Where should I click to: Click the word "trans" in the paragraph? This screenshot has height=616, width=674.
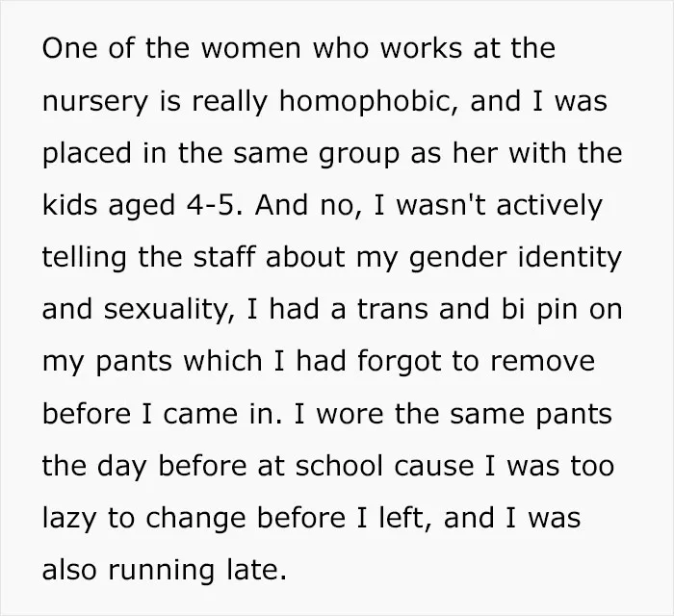pos(393,309)
